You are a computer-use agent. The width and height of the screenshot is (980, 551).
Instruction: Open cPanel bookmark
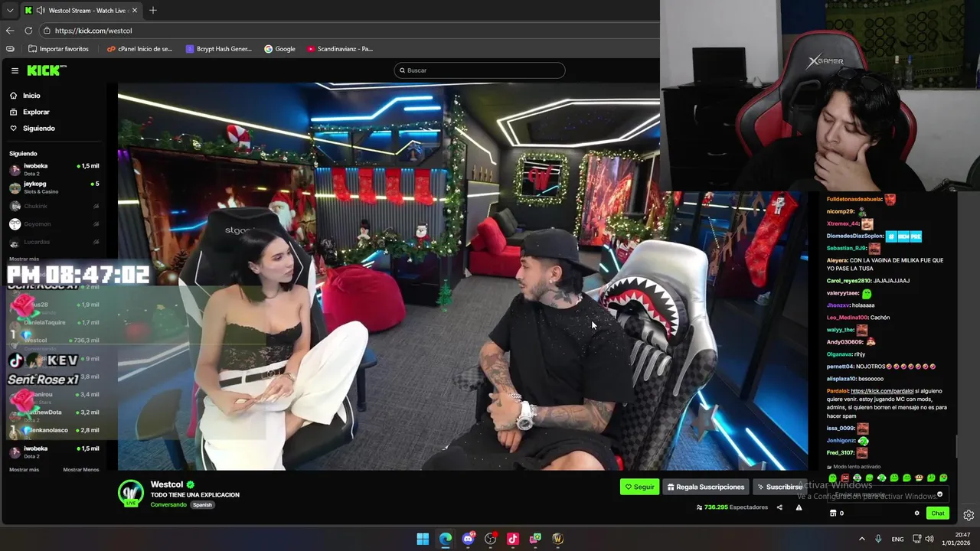click(140, 49)
